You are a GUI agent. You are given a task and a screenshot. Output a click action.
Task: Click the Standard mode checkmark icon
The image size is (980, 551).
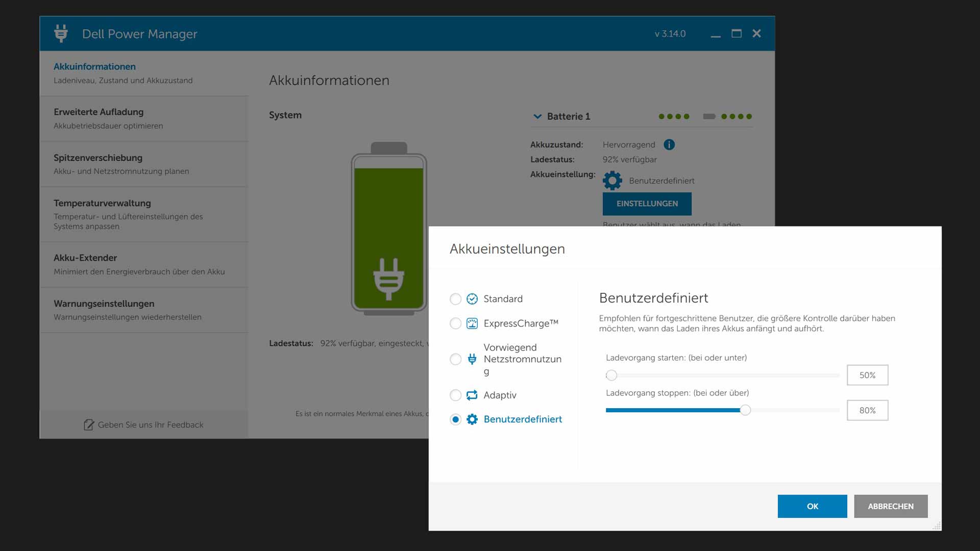point(472,299)
